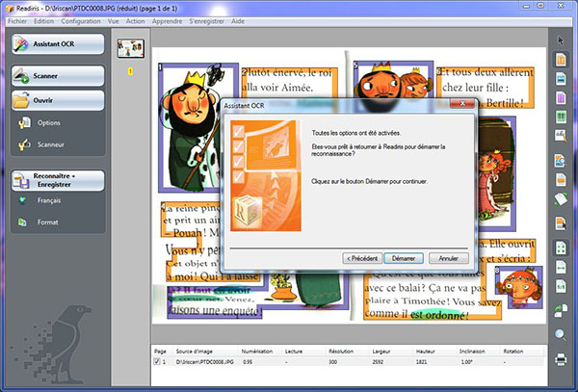Toggle the page 1 row checkbox
The width and height of the screenshot is (578, 392).
click(158, 363)
